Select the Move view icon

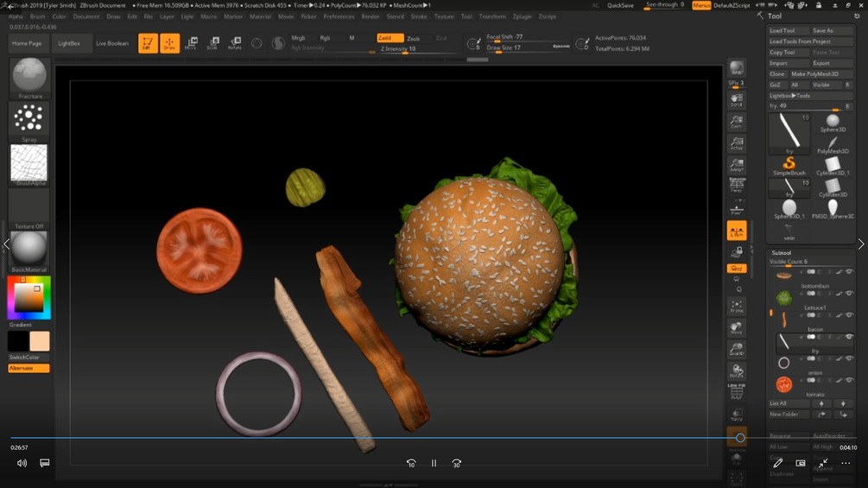[x=736, y=328]
